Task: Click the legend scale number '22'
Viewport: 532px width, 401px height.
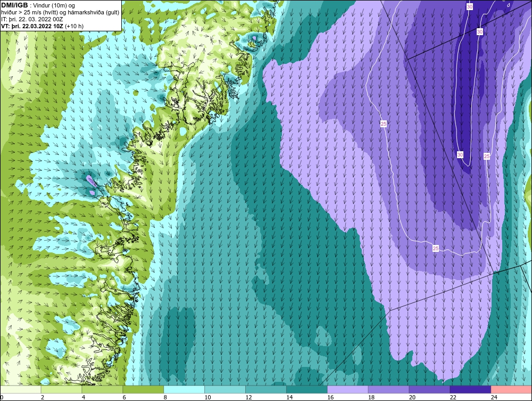Action: pos(453,397)
